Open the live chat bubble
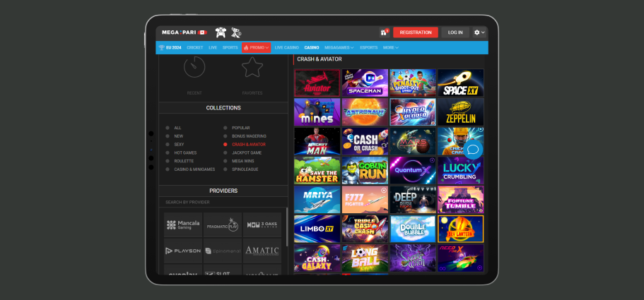 473,150
